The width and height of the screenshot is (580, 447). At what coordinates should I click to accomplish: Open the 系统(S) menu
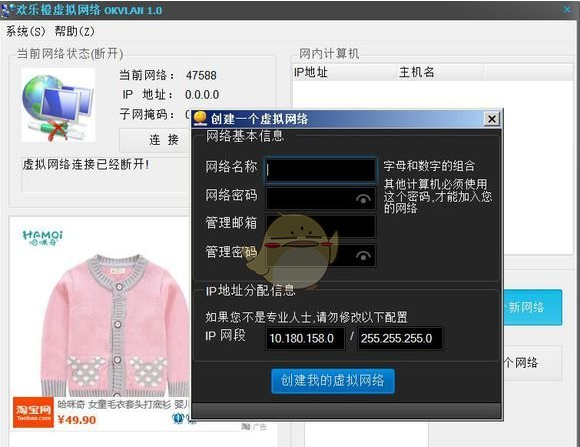(x=25, y=31)
